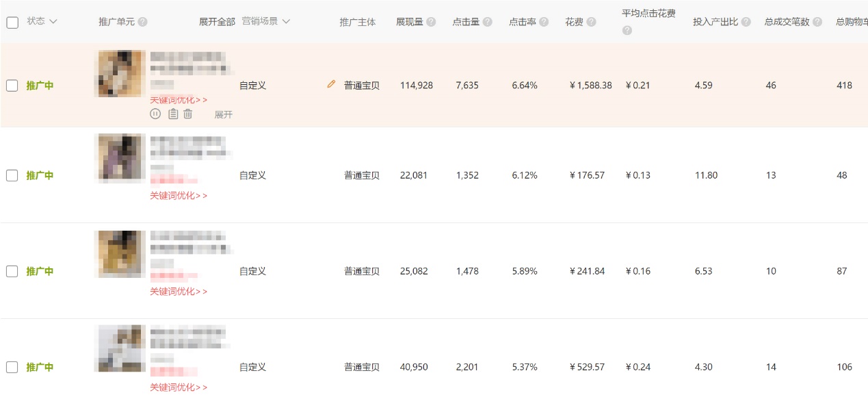Open the 状态 filter dropdown
This screenshot has width=868, height=410.
pos(42,21)
